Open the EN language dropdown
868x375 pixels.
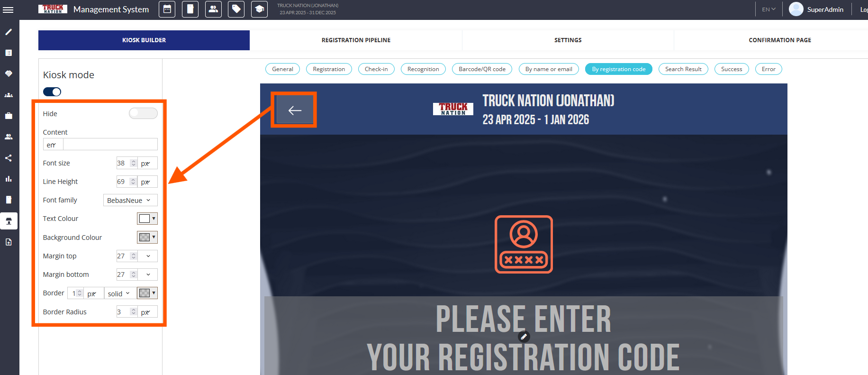tap(768, 9)
